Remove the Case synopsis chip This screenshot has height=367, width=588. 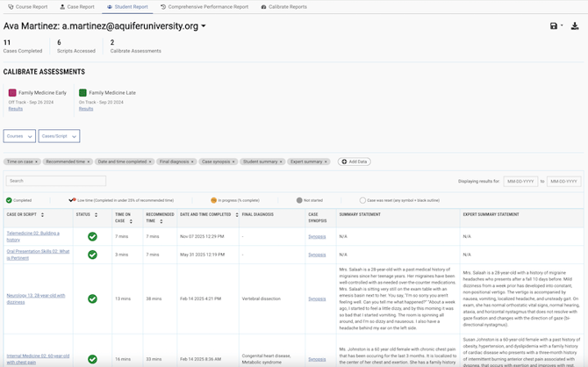233,162
